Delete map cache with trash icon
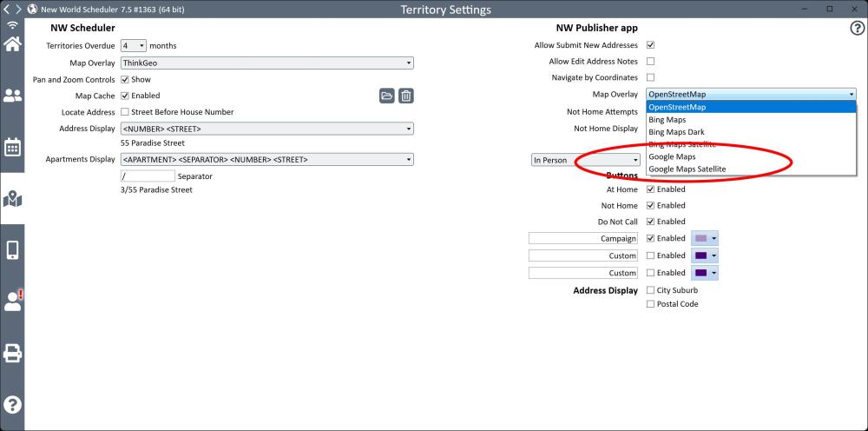 tap(405, 96)
